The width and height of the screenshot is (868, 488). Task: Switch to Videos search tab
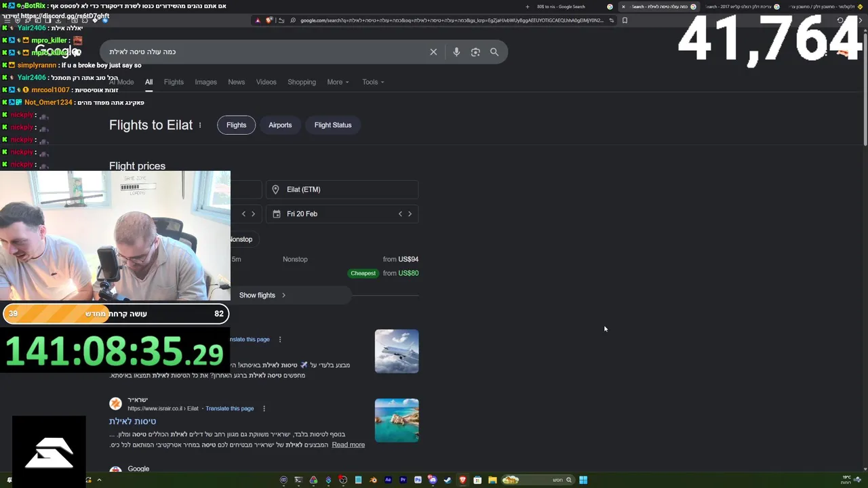(x=266, y=82)
